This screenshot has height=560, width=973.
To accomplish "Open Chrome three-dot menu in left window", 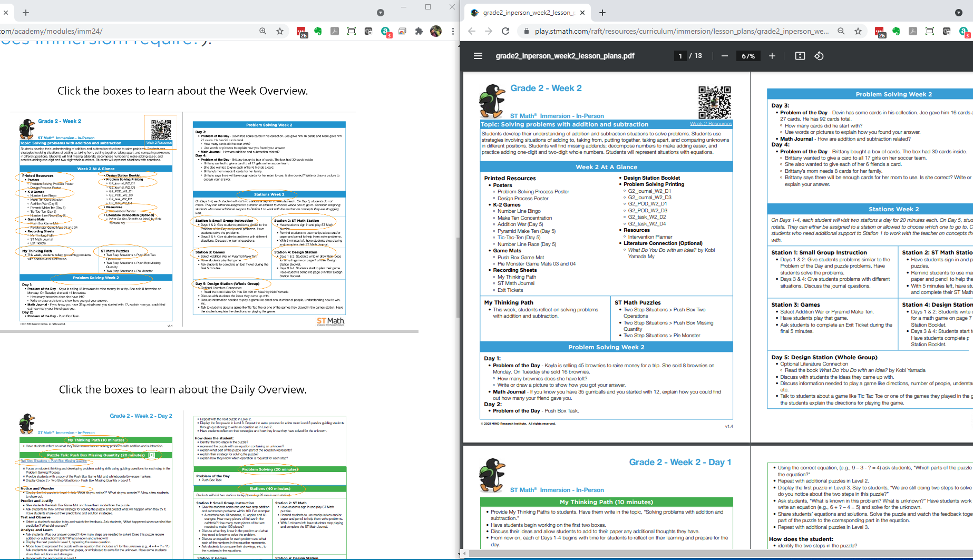I will pos(453,31).
